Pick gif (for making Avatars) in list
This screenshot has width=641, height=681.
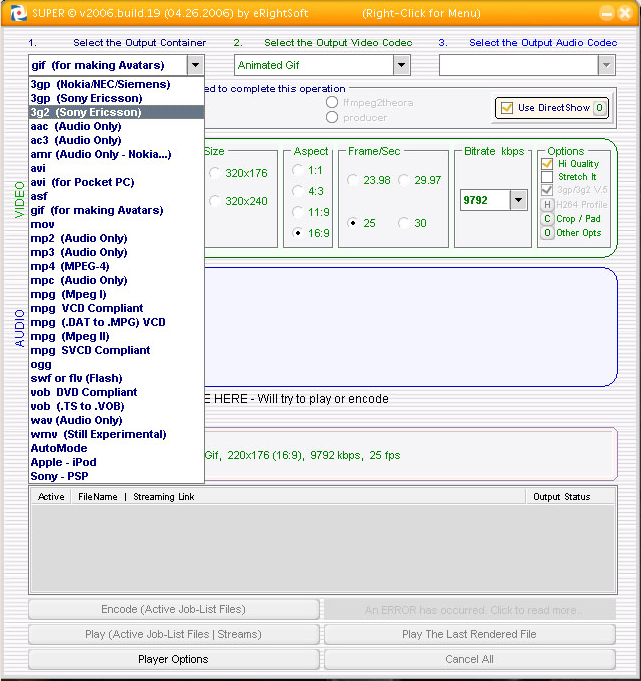coord(116,210)
